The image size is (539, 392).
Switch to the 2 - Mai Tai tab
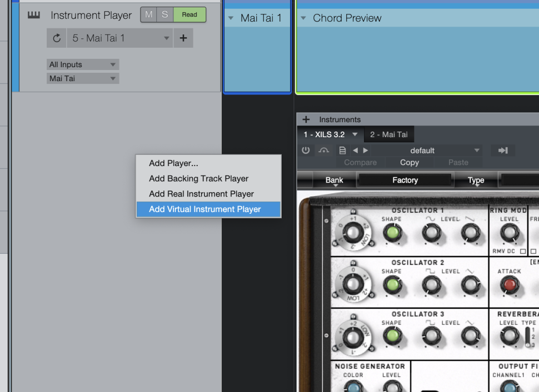389,134
